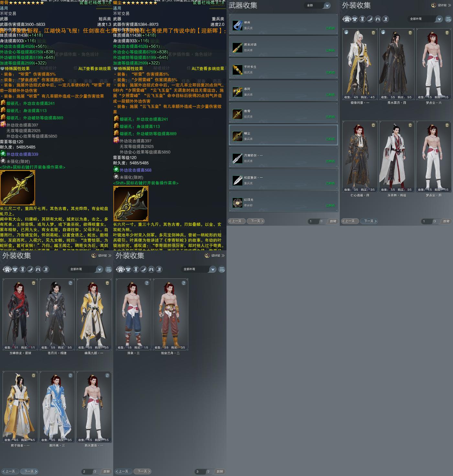Click trash icon on 幽凰九韶·一 outfit card
The image size is (453, 476).
[x=107, y=283]
